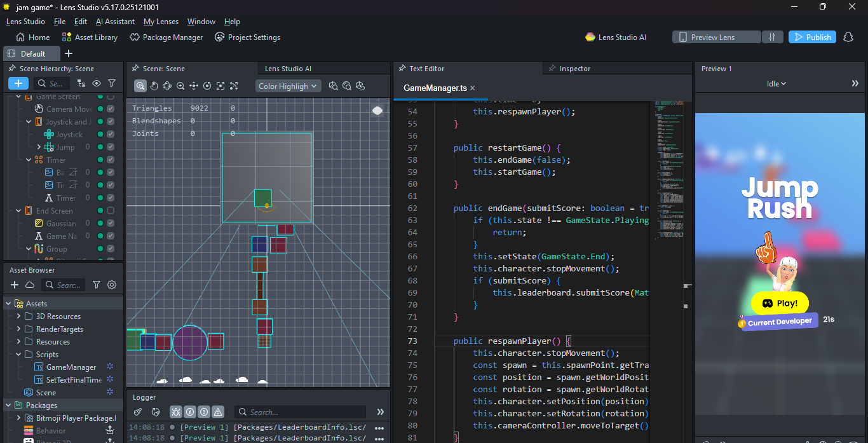Enable the End Screen checkbox

[111, 211]
